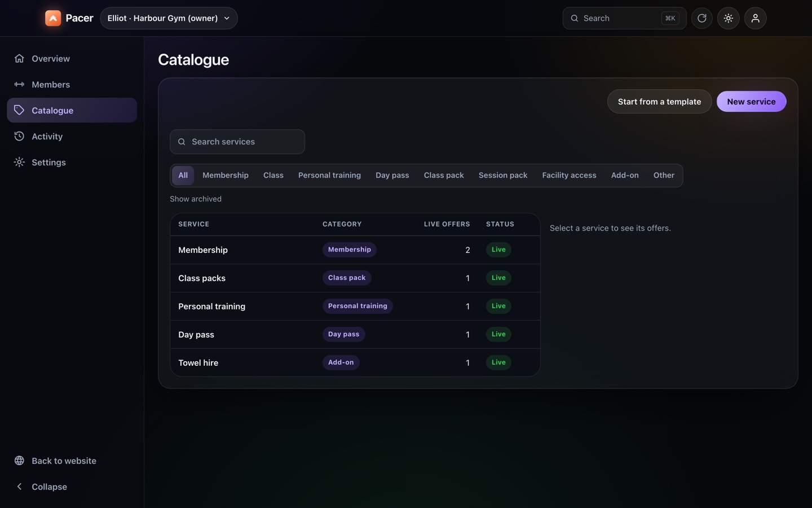
Task: Open the Members page link
Action: [x=72, y=85]
